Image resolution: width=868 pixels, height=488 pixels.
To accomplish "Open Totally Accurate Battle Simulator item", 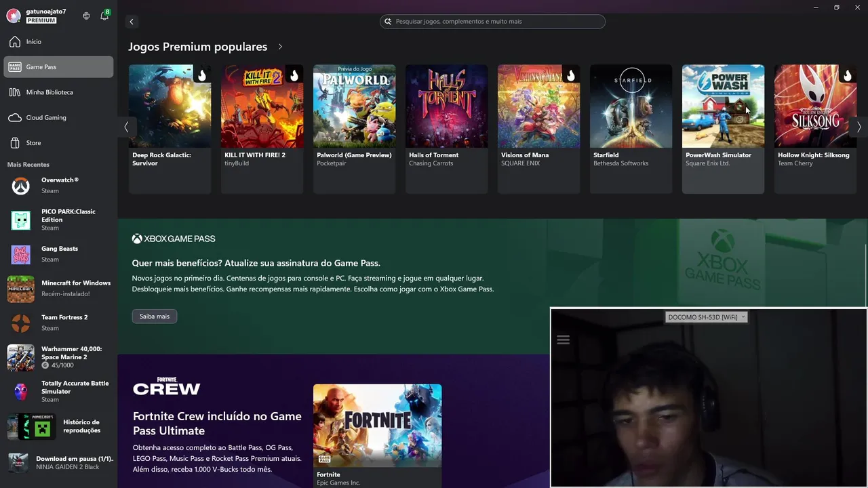I will [x=59, y=391].
